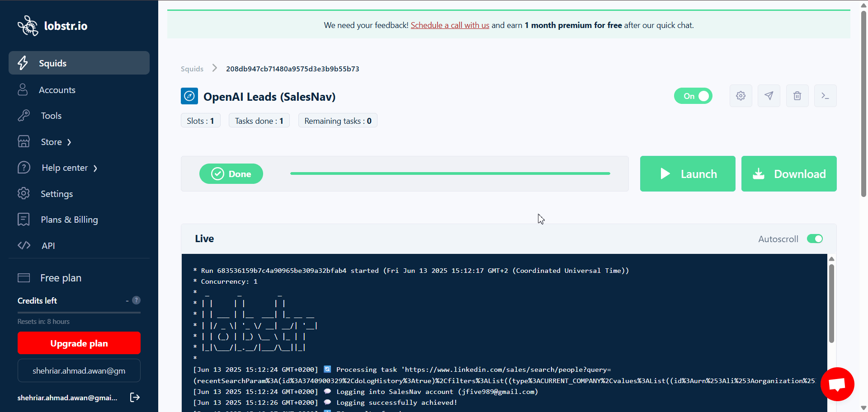Open the API page
The height and width of the screenshot is (412, 868).
pyautogui.click(x=48, y=246)
